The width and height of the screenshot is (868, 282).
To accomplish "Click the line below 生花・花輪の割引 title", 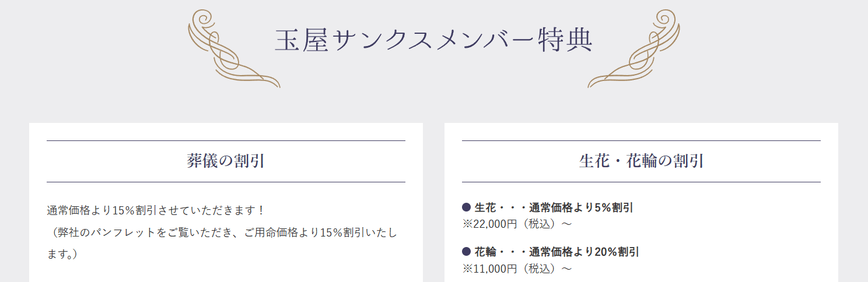I will pos(641,182).
